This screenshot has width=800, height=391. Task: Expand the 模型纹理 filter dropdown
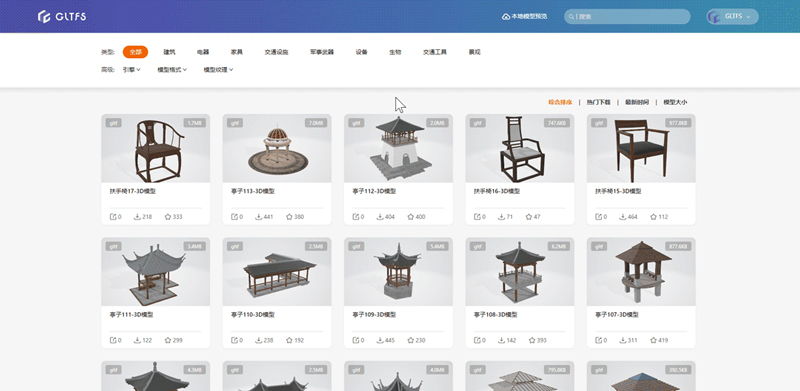click(x=218, y=69)
